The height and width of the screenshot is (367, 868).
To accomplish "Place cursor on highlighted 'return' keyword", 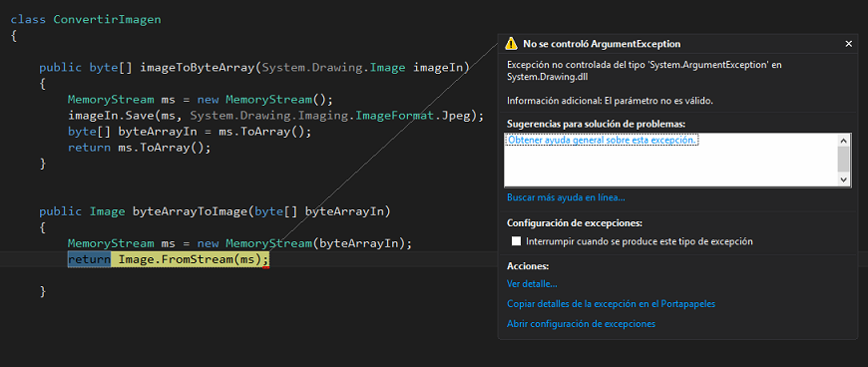I will tap(89, 259).
